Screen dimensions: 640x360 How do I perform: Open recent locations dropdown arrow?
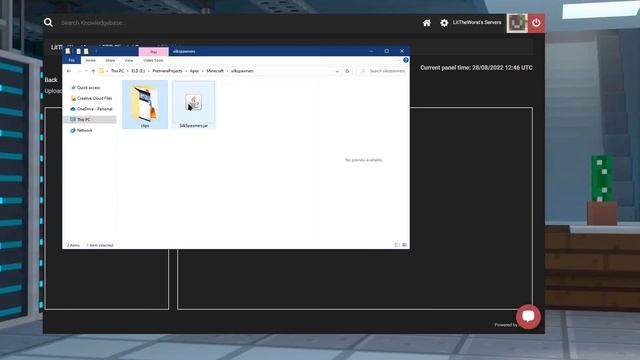point(86,71)
